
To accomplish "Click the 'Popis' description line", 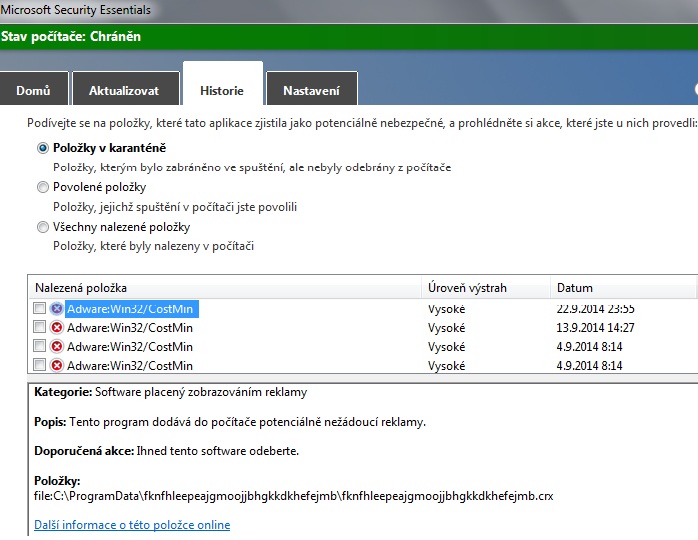I will point(230,422).
